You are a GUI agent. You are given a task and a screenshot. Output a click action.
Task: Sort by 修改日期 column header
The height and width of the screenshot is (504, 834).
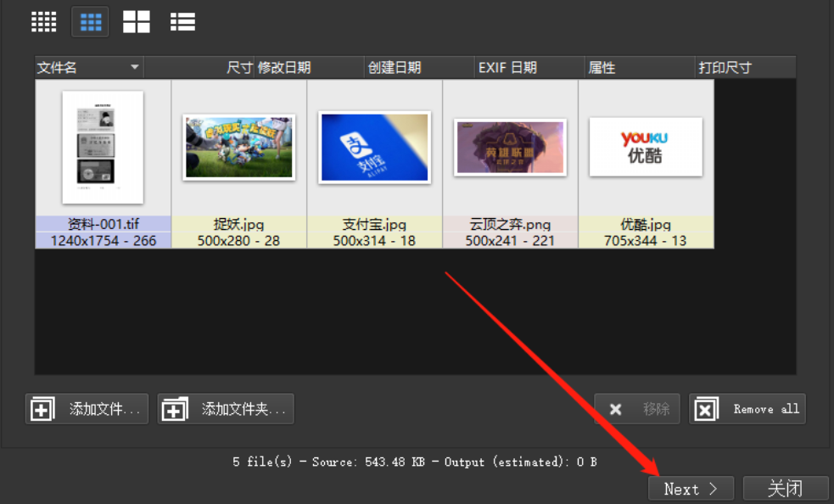(x=309, y=68)
